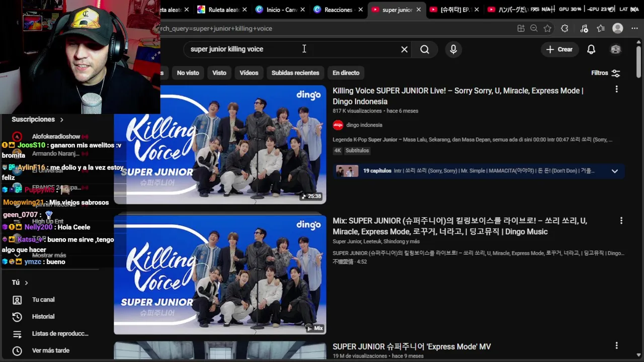Open options menu for first Killing Voice video
The width and height of the screenshot is (644, 362).
click(x=616, y=89)
